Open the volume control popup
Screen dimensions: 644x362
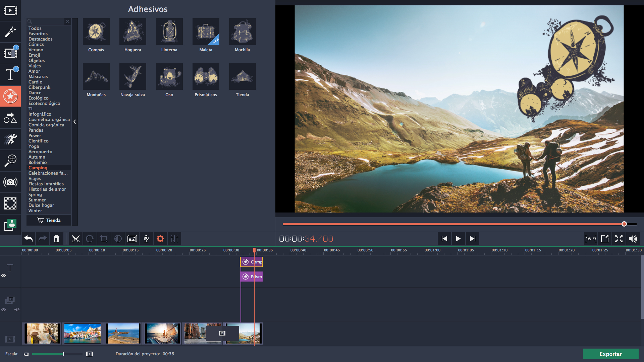(x=633, y=239)
